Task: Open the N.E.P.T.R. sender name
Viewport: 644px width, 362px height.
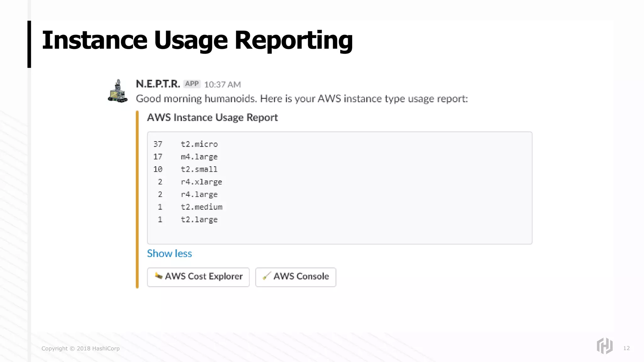Action: 158,84
